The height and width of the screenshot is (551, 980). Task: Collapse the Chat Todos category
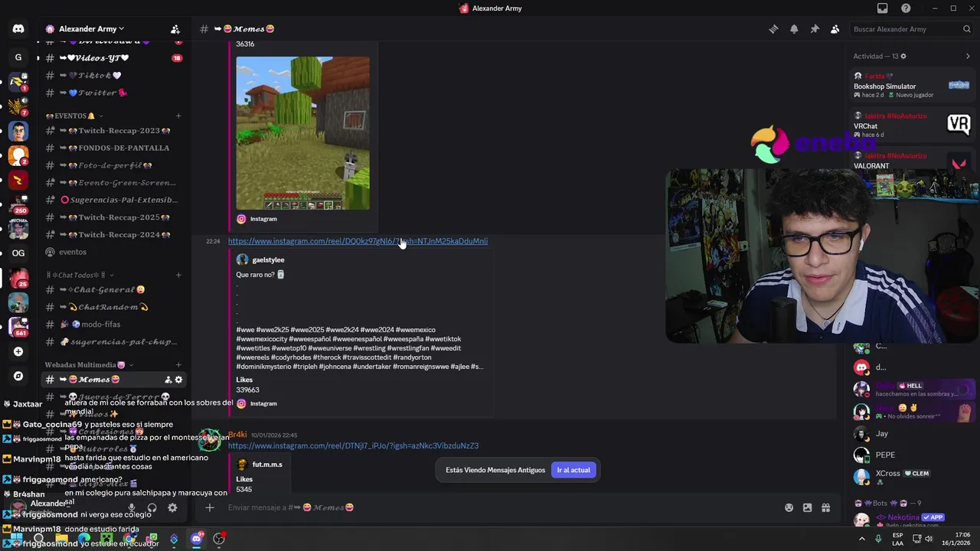[80, 275]
